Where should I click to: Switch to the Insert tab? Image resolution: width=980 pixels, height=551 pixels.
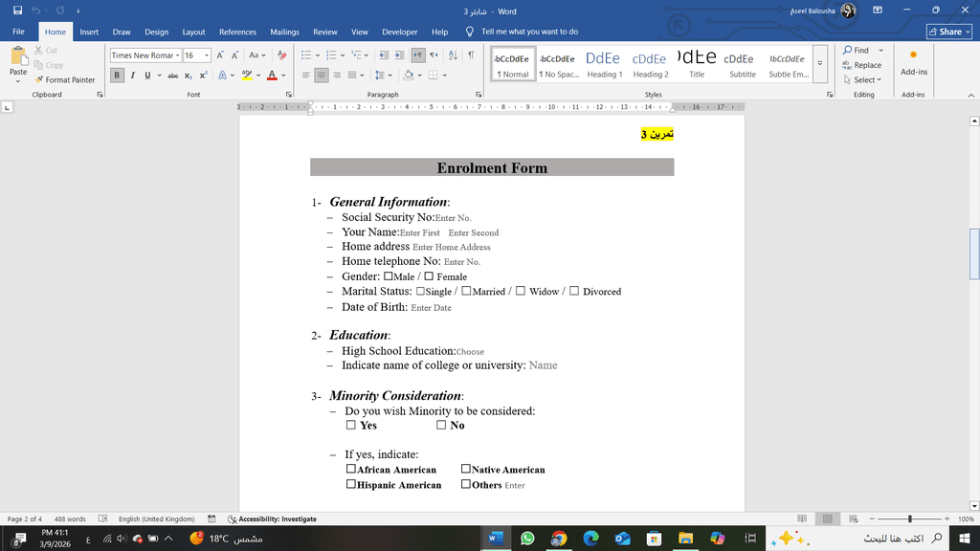coord(89,32)
